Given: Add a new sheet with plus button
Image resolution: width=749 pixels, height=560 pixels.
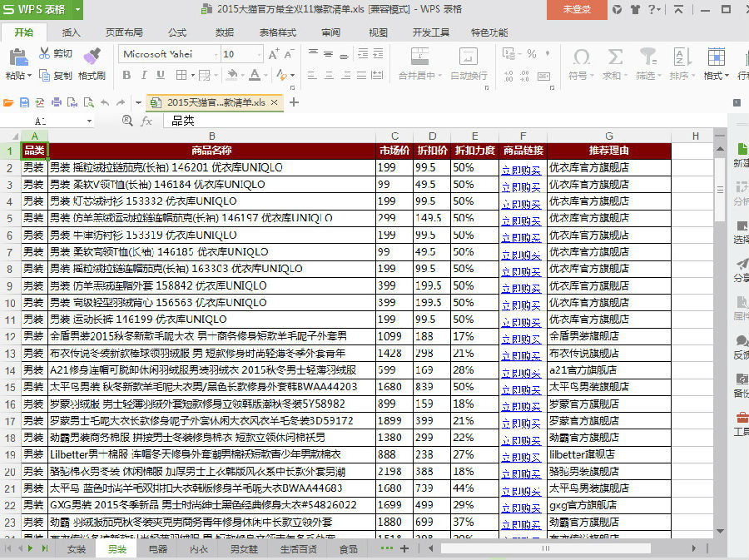Looking at the screenshot, I should click(x=404, y=548).
